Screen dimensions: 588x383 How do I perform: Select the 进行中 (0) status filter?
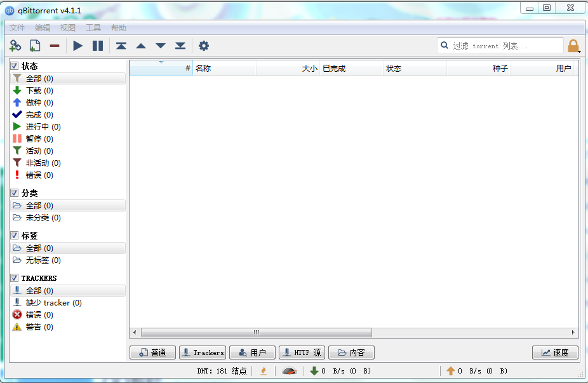click(x=68, y=127)
